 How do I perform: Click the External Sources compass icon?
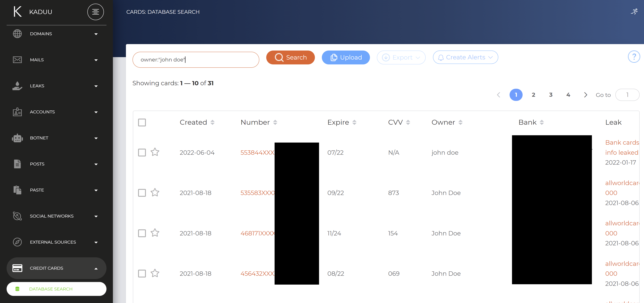pos(17,242)
